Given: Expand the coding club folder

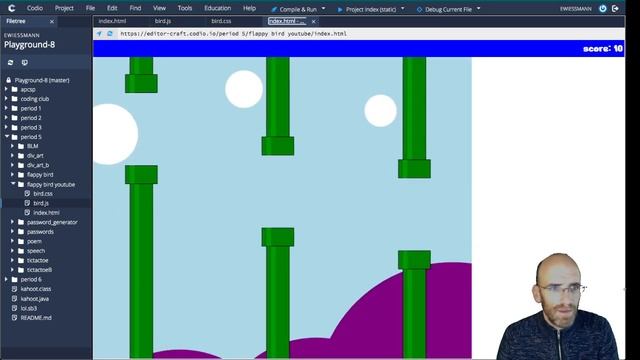Looking at the screenshot, I should pyautogui.click(x=6, y=98).
